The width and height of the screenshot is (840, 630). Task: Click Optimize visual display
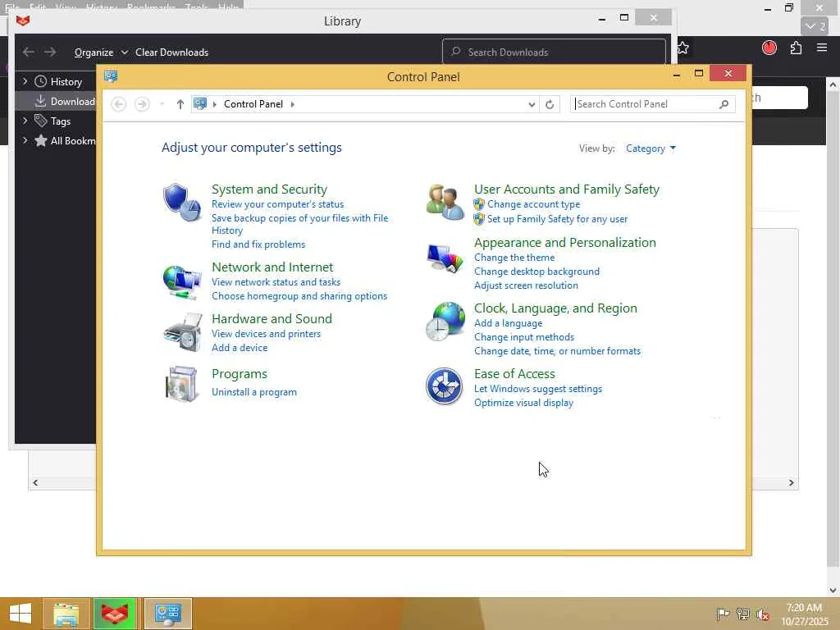point(523,403)
